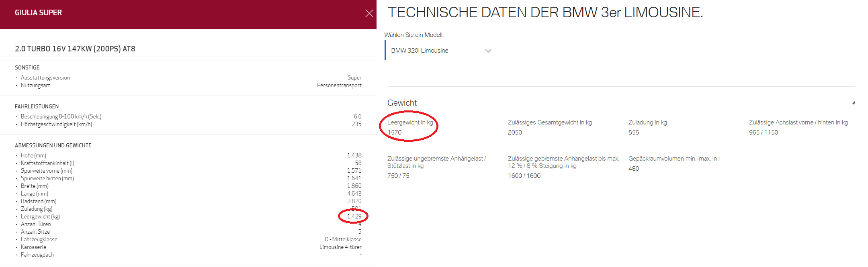
Task: Click the Fahrleistungen section heading
Action: point(37,106)
